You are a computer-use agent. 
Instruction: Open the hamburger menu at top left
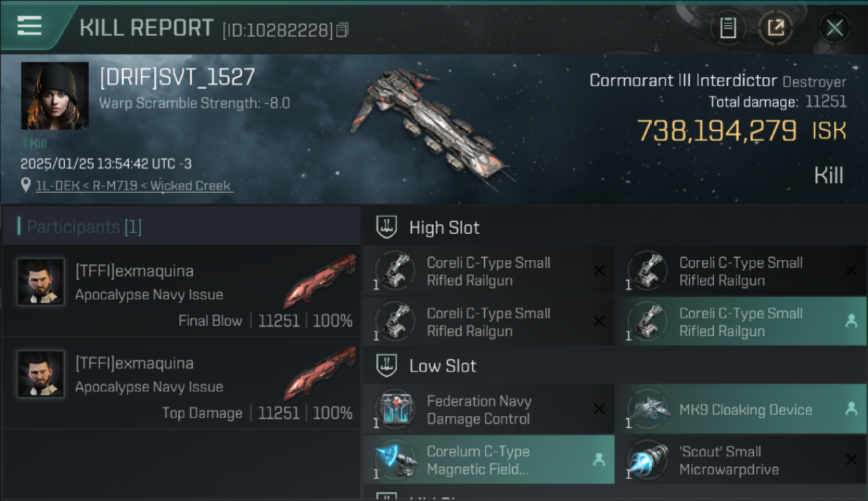pyautogui.click(x=29, y=26)
